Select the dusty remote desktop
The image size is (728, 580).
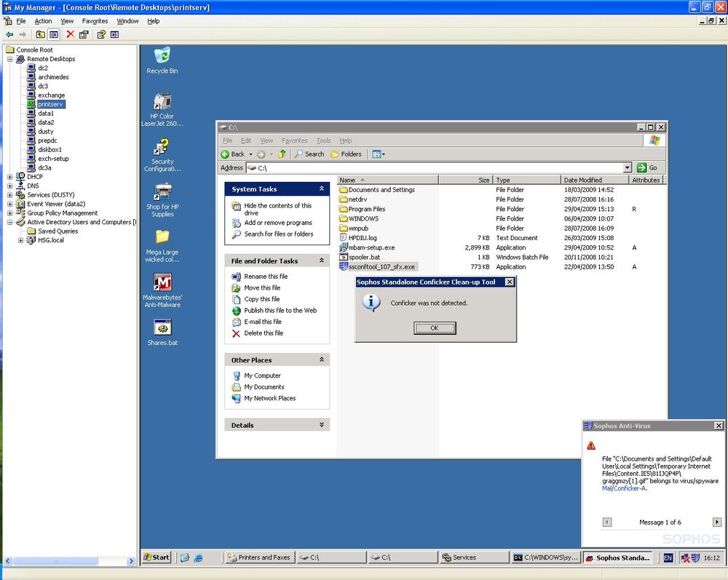(45, 131)
